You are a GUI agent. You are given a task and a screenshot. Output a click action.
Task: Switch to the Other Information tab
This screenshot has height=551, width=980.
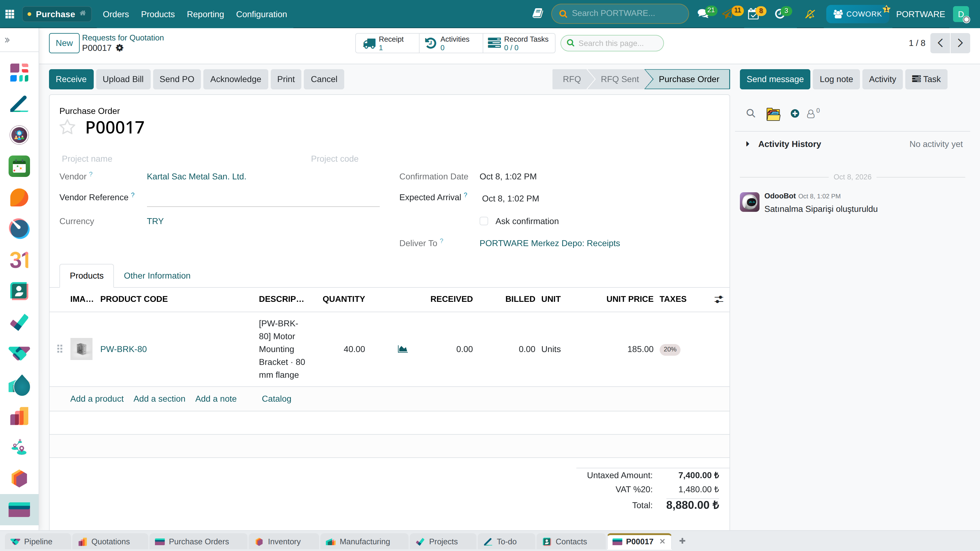(x=157, y=276)
